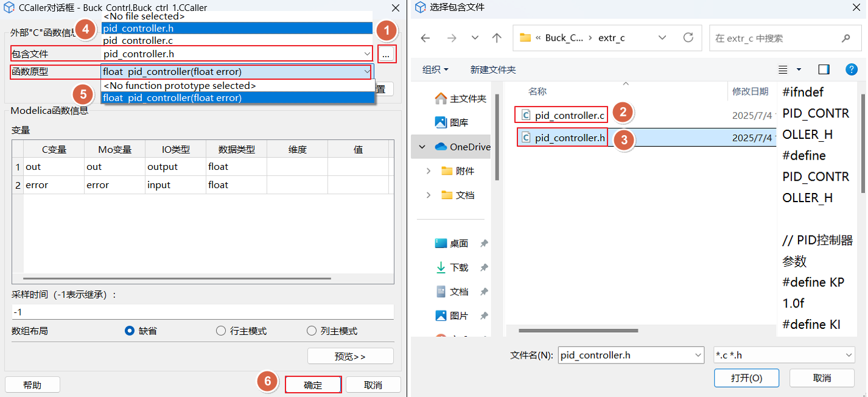868x397 pixels.
Task: Open 图片 pictures shortcut
Action: (452, 316)
